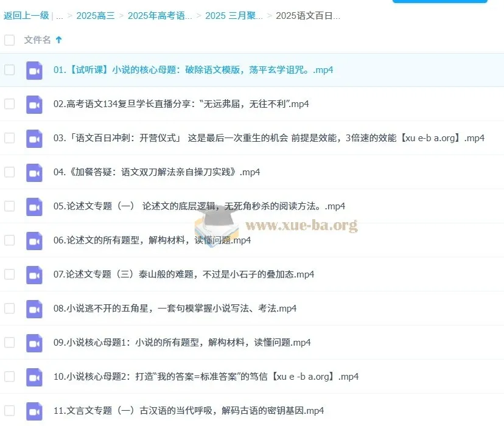Select checkbox for 09.小说核心母题1 file
This screenshot has height=426, width=504.
[9, 343]
